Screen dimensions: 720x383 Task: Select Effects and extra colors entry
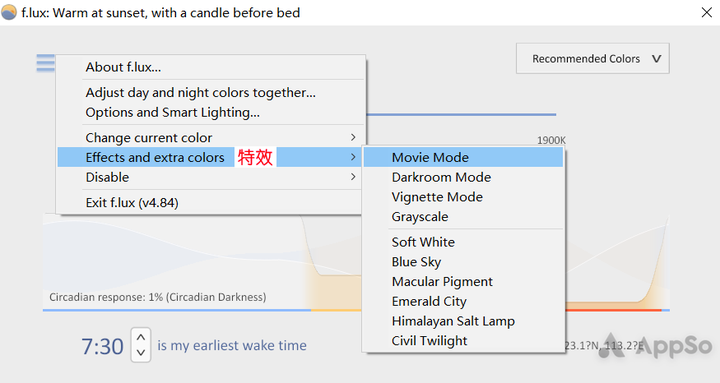tap(210, 157)
